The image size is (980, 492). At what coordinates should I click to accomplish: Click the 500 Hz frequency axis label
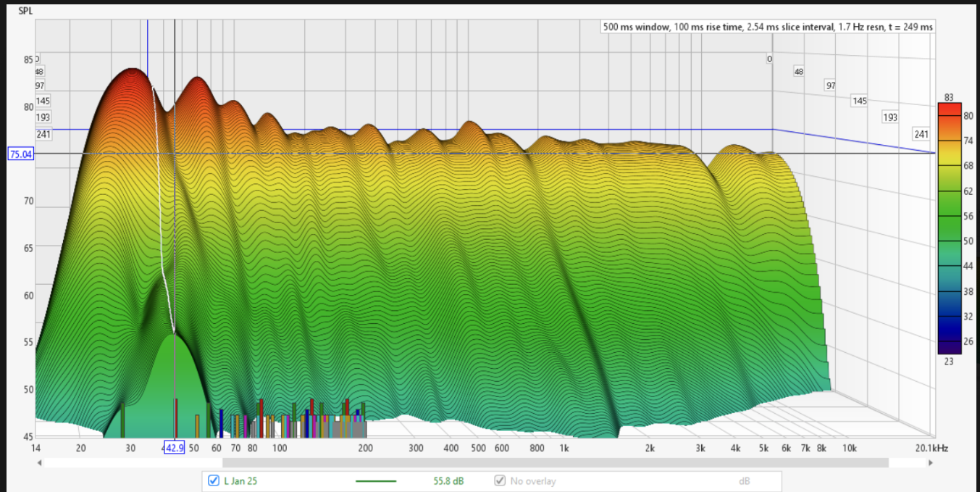pyautogui.click(x=479, y=448)
